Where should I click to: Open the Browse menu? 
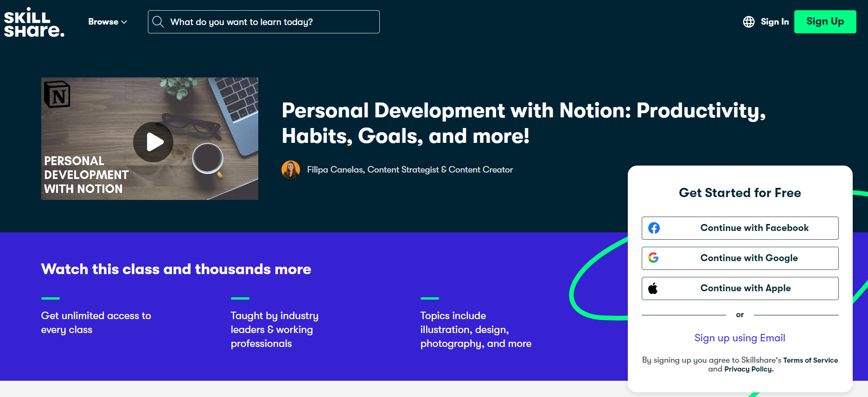pyautogui.click(x=103, y=21)
